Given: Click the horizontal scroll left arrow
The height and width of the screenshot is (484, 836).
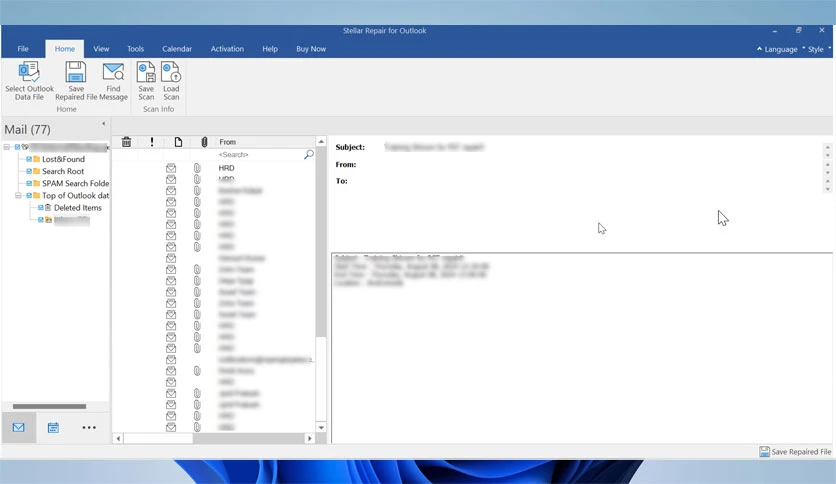Looking at the screenshot, I should pos(118,438).
